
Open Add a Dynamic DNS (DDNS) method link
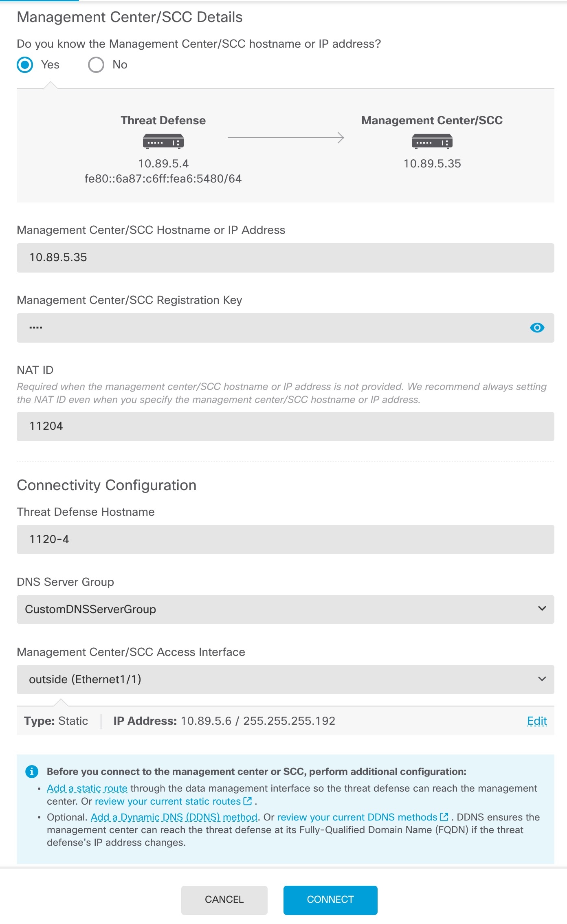[x=174, y=817]
